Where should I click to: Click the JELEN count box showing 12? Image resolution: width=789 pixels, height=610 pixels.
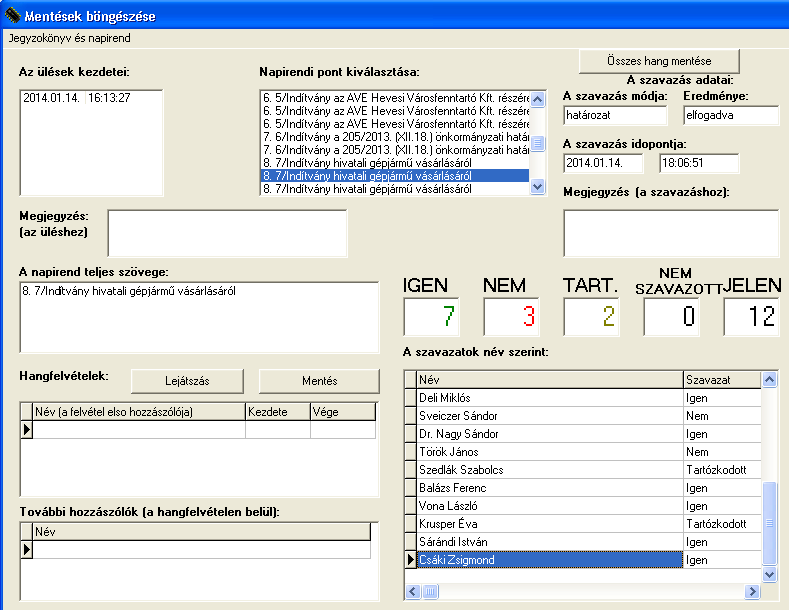[x=751, y=317]
